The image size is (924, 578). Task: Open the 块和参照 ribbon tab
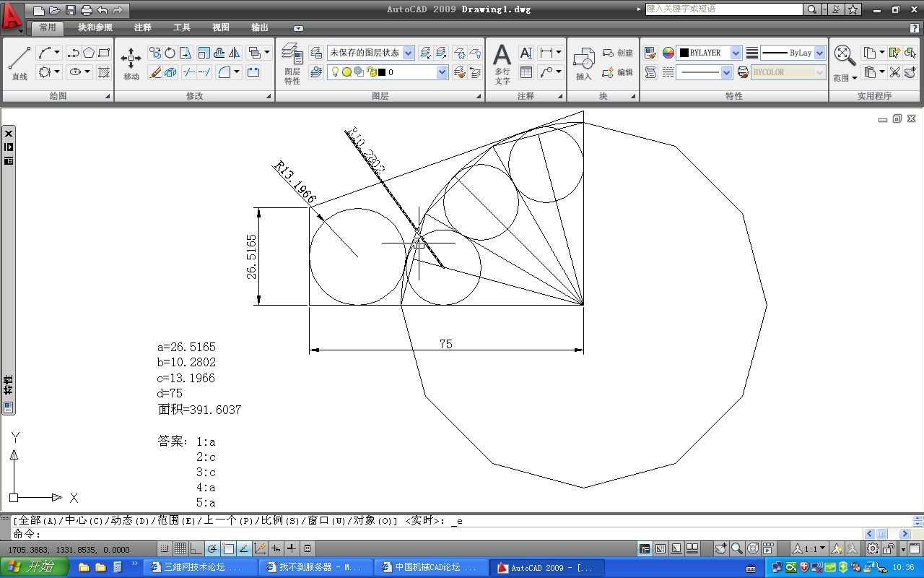(x=95, y=27)
